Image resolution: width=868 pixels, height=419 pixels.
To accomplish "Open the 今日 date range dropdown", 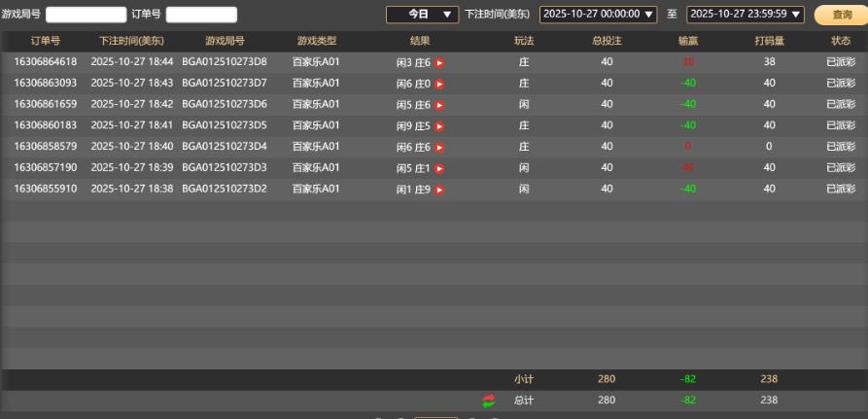I will tap(422, 15).
